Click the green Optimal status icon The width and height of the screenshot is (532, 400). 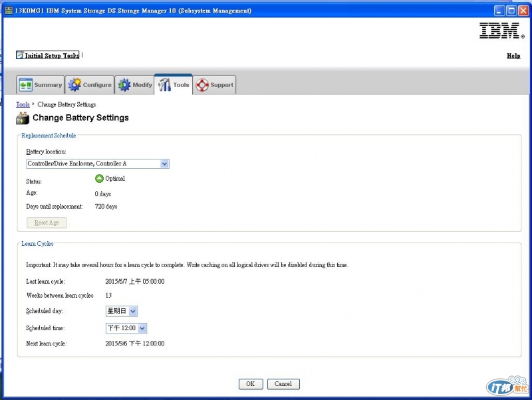99,178
